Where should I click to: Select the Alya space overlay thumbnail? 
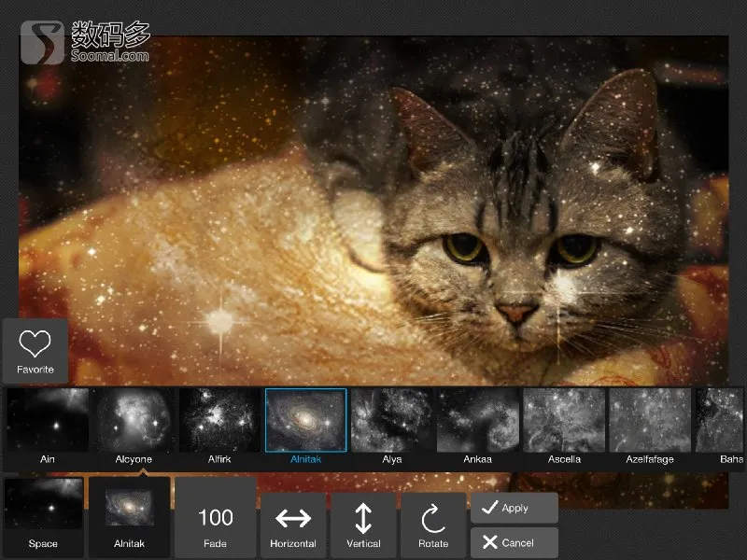pyautogui.click(x=391, y=420)
